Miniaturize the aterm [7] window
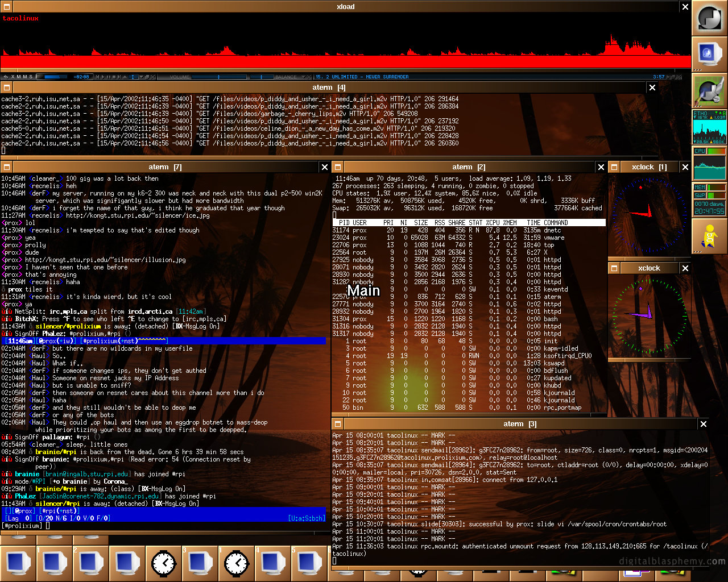 [x=7, y=167]
